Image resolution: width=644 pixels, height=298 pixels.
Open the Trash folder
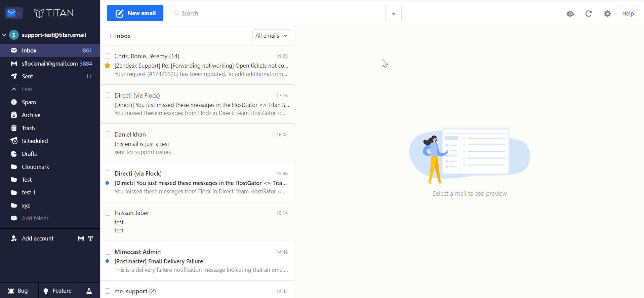50,128
